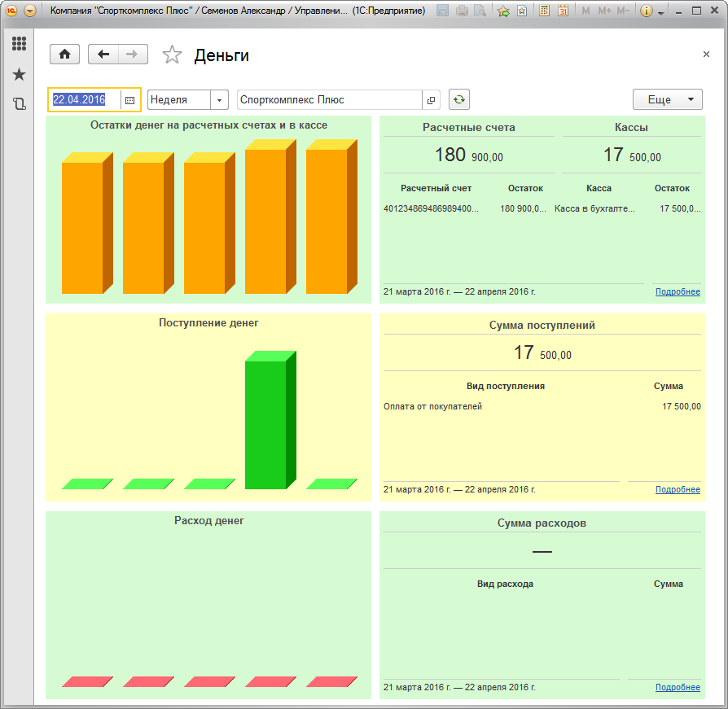Screen dimensions: 728x709
Task: Navigate back with the left arrow
Action: [x=103, y=55]
